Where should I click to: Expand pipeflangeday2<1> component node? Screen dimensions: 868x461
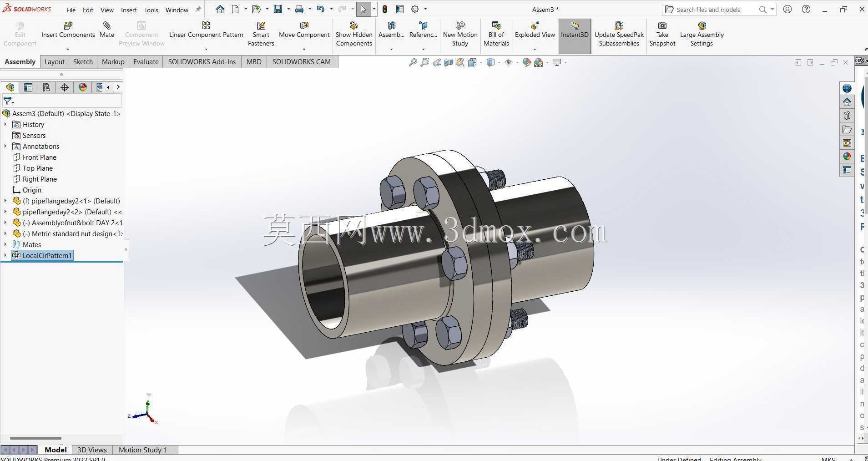[x=5, y=201]
